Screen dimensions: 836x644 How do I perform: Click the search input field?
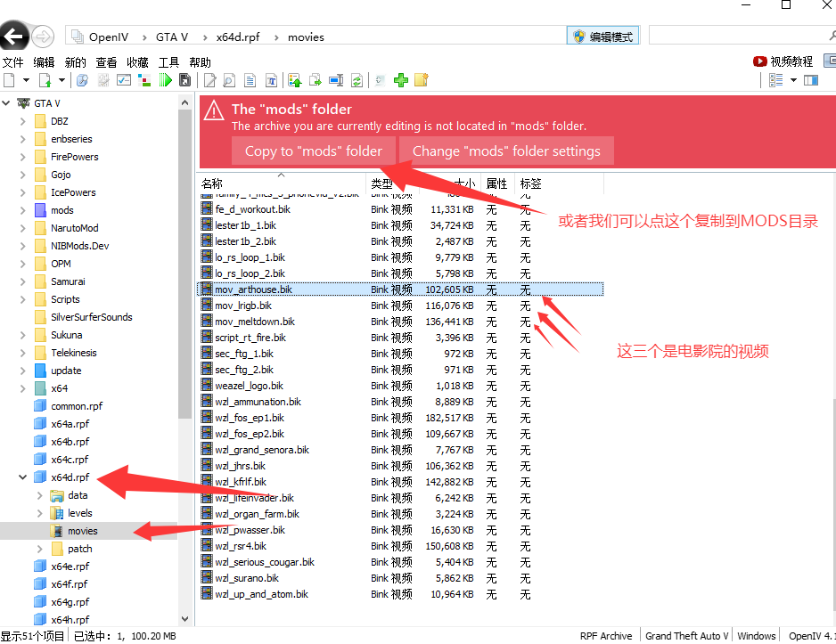[739, 37]
